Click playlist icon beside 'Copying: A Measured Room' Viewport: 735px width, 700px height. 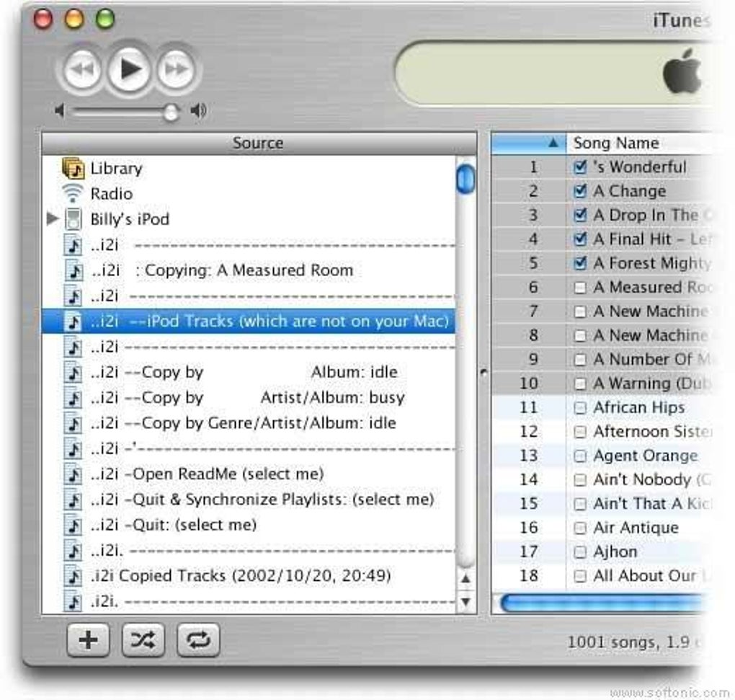pyautogui.click(x=73, y=271)
